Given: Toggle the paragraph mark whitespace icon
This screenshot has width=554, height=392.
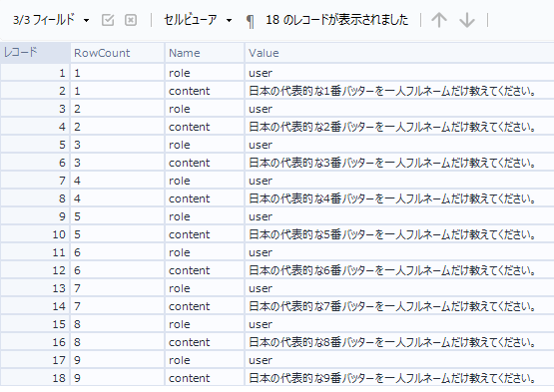Looking at the screenshot, I should (x=250, y=21).
